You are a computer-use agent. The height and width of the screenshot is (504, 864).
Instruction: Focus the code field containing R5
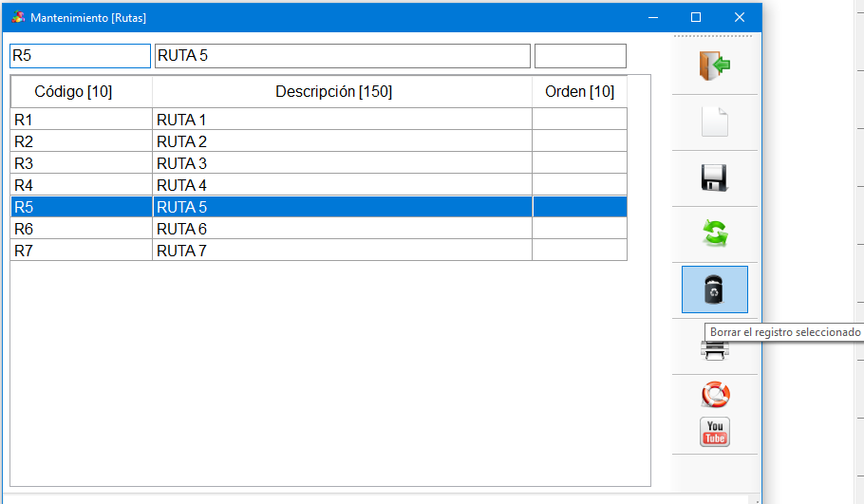(x=80, y=56)
